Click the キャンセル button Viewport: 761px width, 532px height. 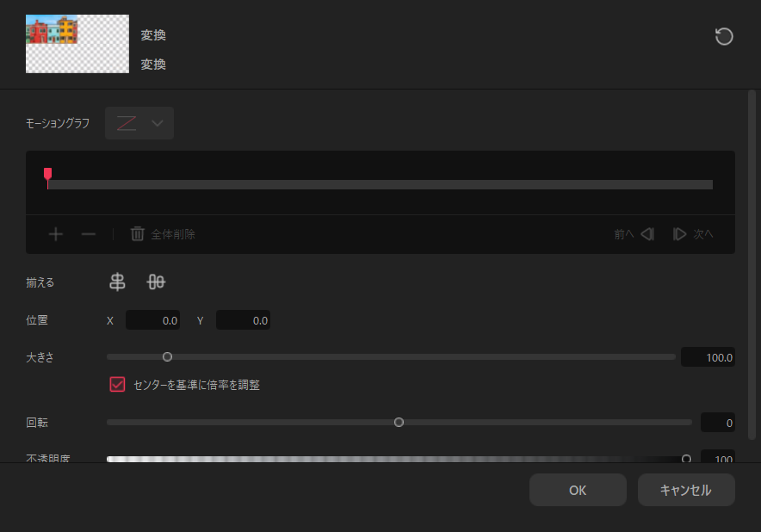pos(686,491)
